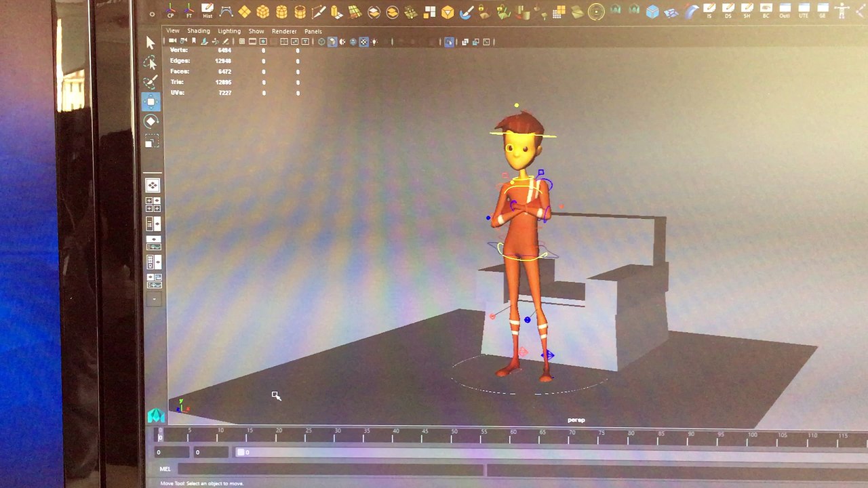Toggle wireframe on shaded mode

pos(353,42)
